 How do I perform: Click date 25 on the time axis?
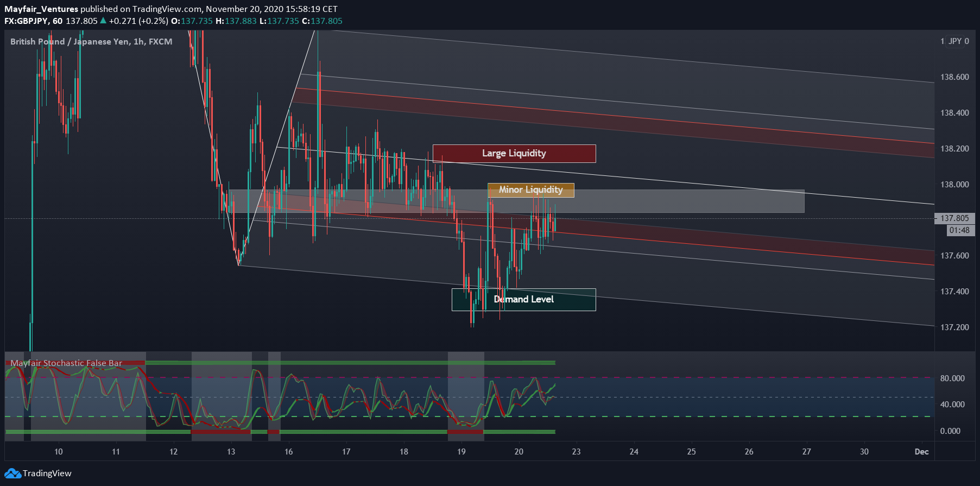coord(691,452)
